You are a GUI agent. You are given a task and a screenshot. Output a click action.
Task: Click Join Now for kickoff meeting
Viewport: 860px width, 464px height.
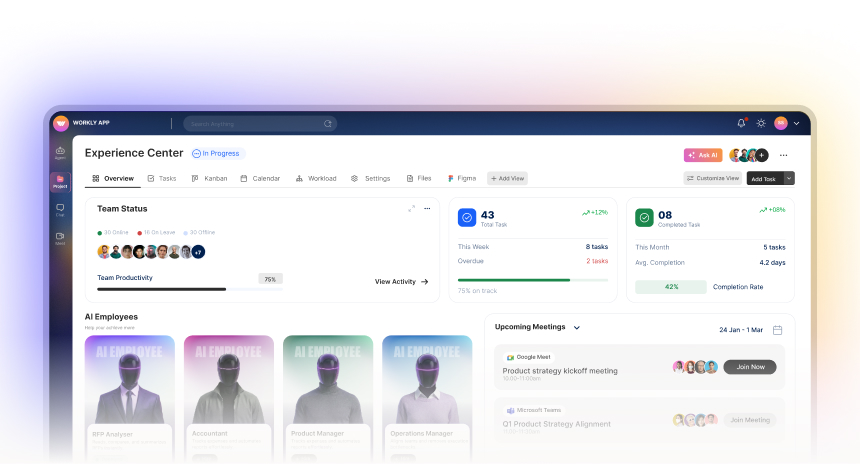pyautogui.click(x=749, y=367)
